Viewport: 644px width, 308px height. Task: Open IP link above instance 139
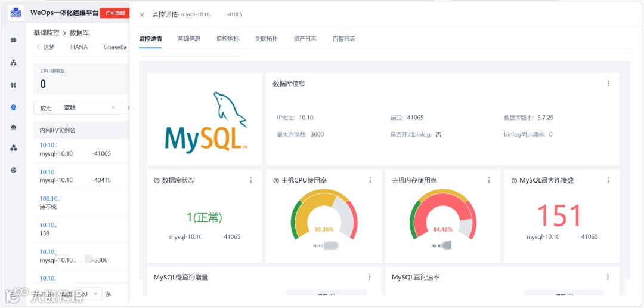pos(48,226)
